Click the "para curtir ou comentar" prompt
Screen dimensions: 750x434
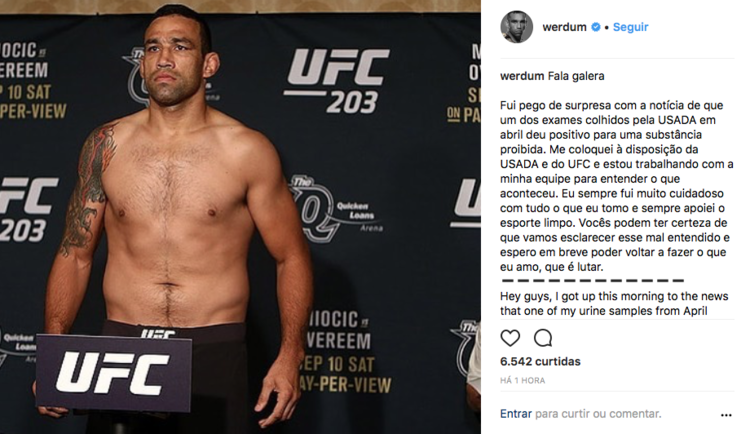tap(598, 413)
